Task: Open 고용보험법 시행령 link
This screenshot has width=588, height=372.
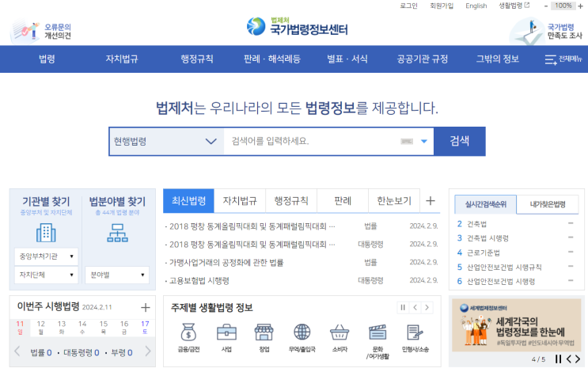Action: (199, 280)
